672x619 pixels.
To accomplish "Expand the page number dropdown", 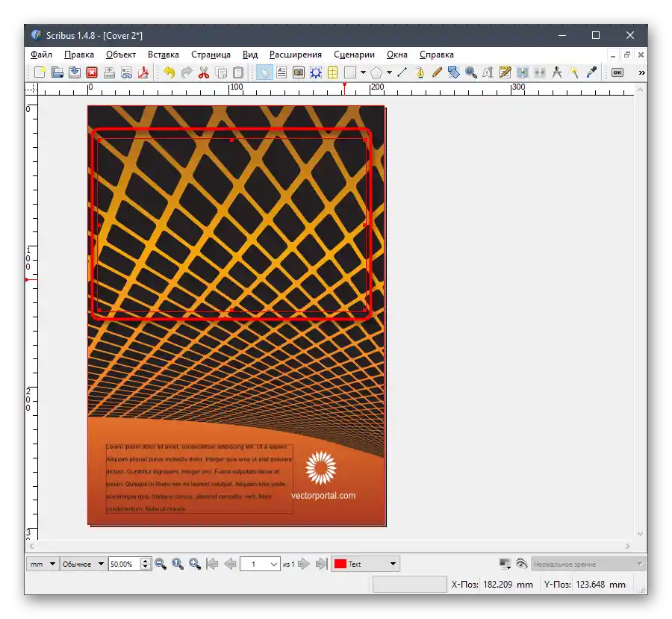I will click(274, 564).
